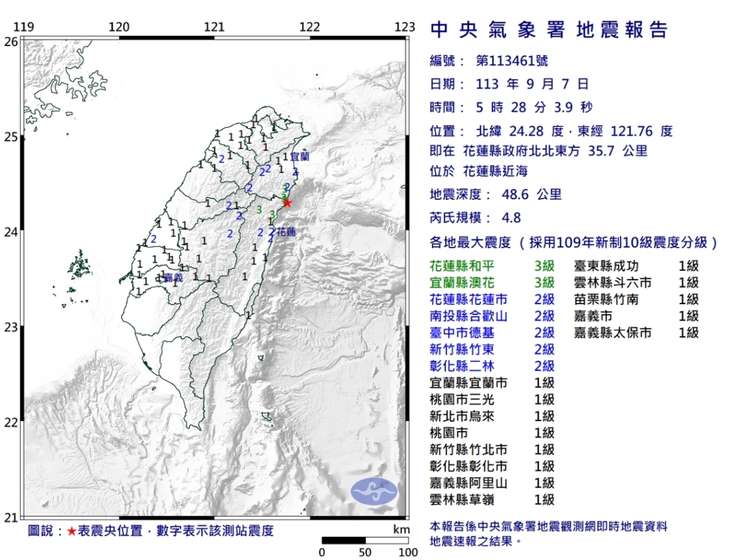The height and width of the screenshot is (560, 747).
Task: Click the row 彰化縣二林 2級
Action: pos(492,366)
